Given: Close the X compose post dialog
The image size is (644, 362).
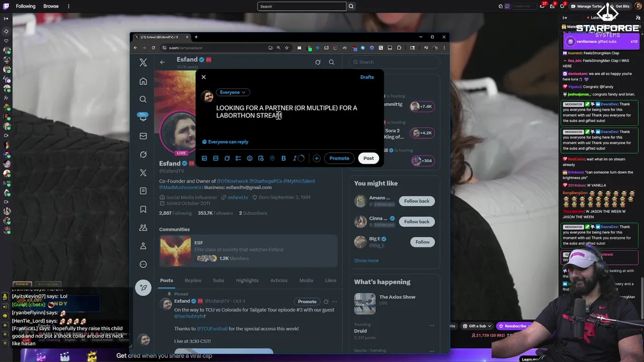Looking at the screenshot, I should 203,77.
